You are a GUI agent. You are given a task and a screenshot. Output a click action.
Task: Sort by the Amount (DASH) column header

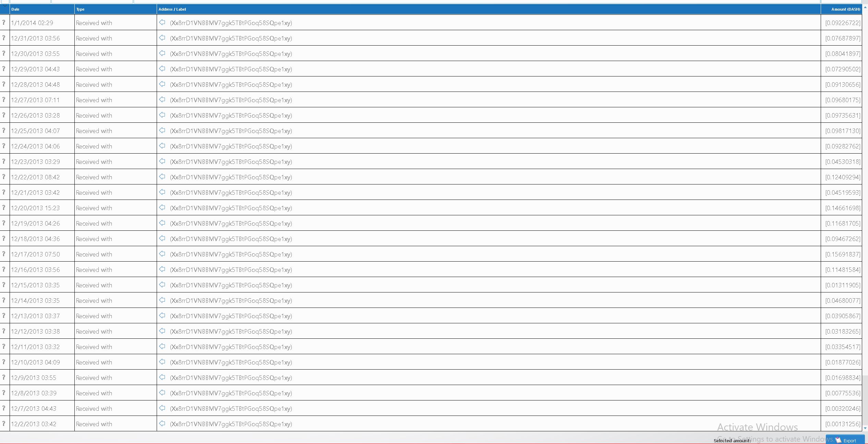pyautogui.click(x=841, y=9)
